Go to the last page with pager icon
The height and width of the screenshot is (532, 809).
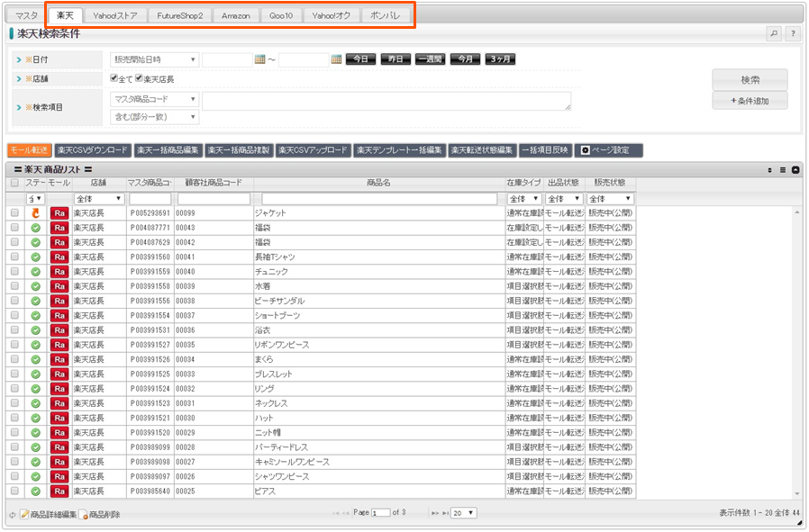(x=445, y=513)
